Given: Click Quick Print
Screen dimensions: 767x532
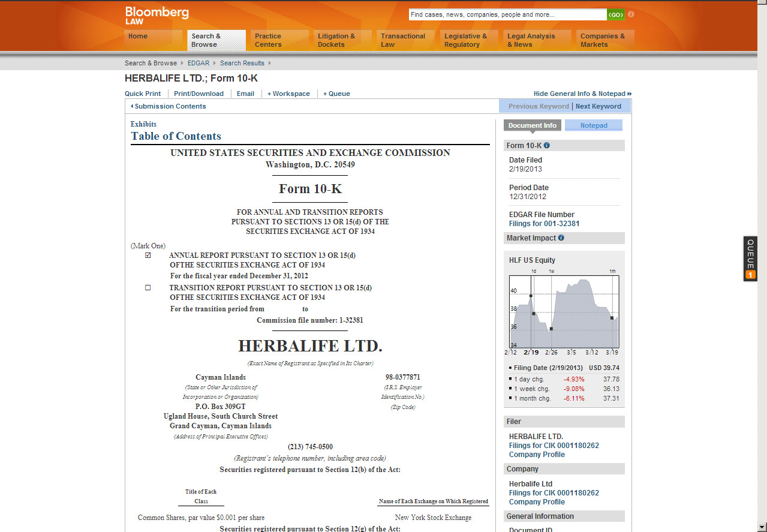Looking at the screenshot, I should point(143,94).
